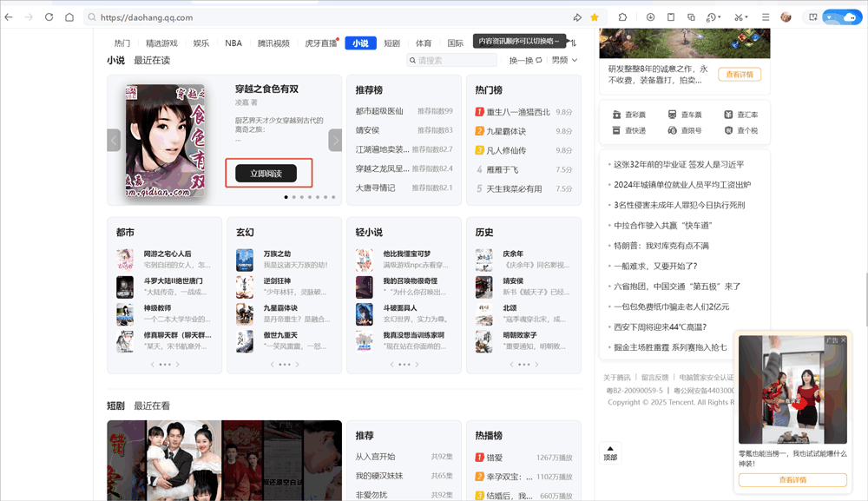This screenshot has height=501, width=868.
Task: Switch the novel feed to 男频 channel
Action: tap(560, 60)
